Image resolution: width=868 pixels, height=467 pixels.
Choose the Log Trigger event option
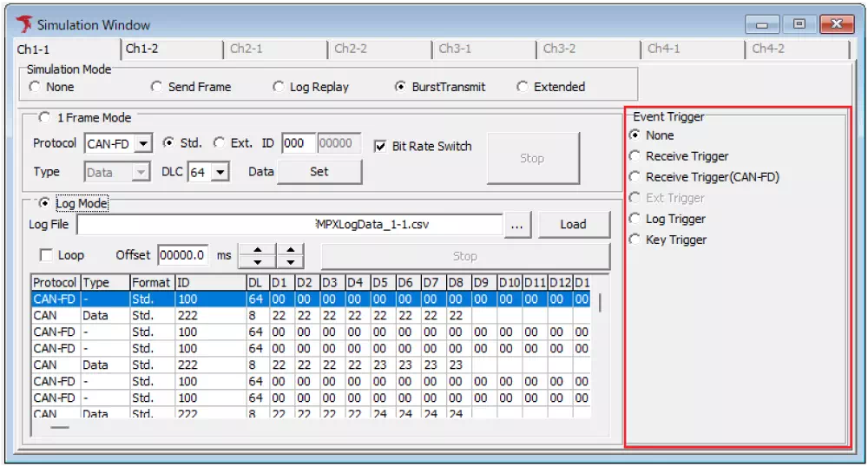click(x=635, y=219)
